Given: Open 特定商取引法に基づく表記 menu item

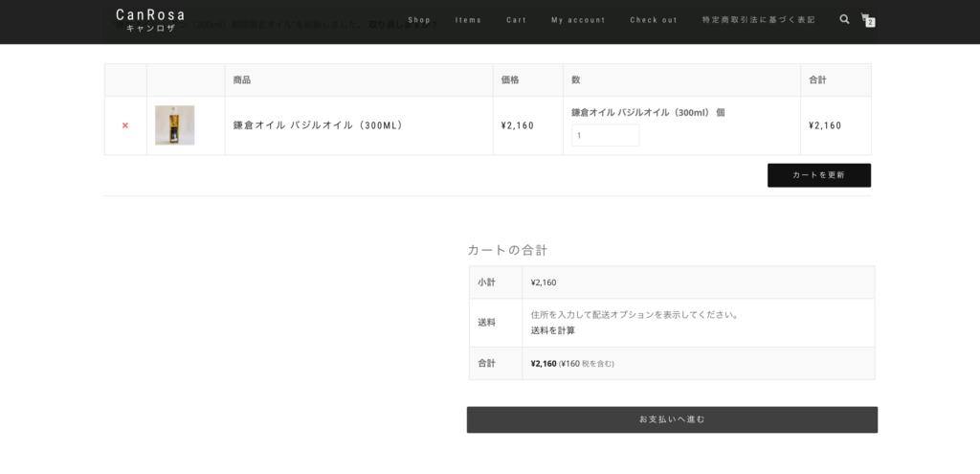Looking at the screenshot, I should (x=759, y=20).
